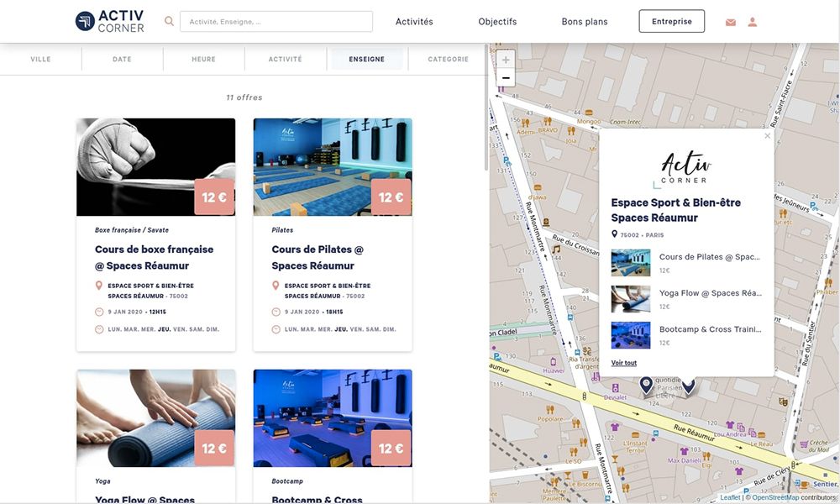
Task: Click the Activ Corner logo
Action: tap(109, 22)
